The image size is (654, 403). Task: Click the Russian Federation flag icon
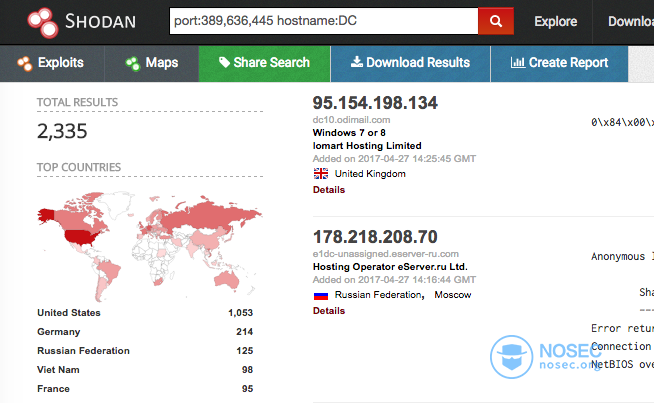pyautogui.click(x=321, y=295)
